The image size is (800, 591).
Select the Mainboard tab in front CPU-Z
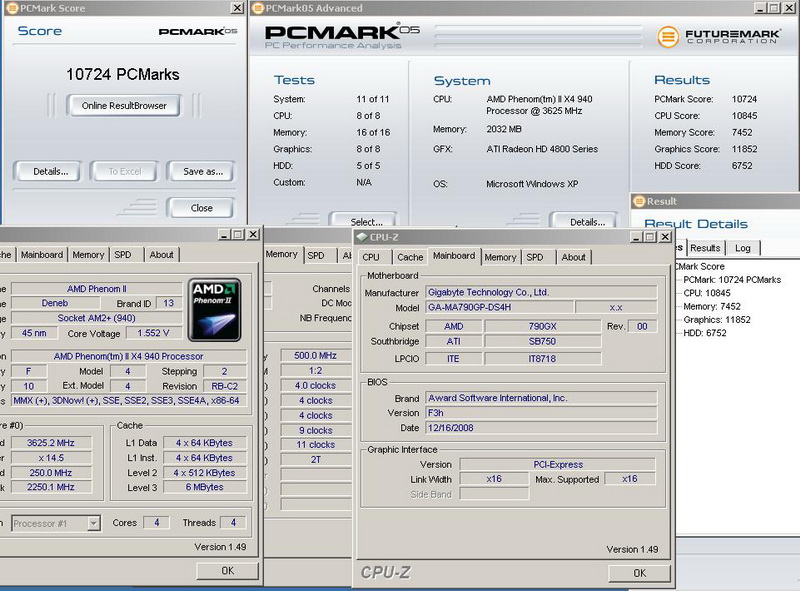click(454, 256)
